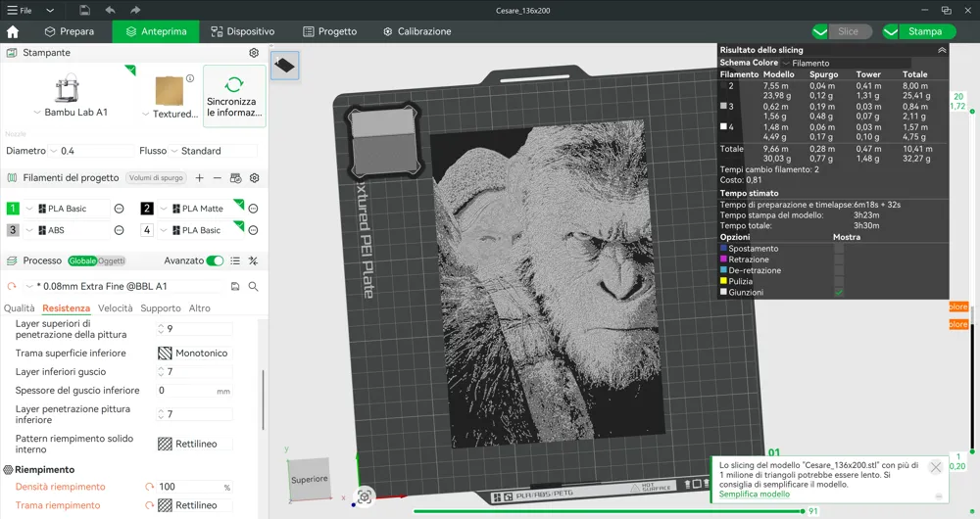Add a filament with the plus icon
The width and height of the screenshot is (980, 519).
pos(199,178)
